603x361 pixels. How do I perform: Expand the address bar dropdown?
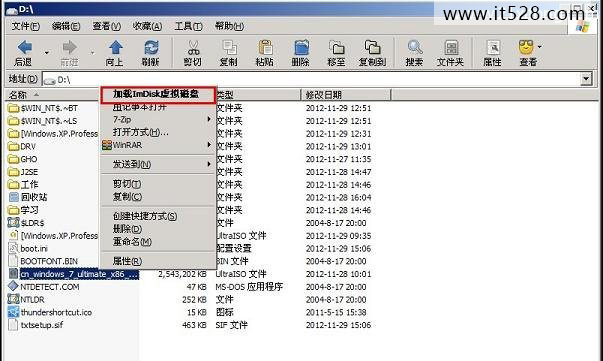586,79
